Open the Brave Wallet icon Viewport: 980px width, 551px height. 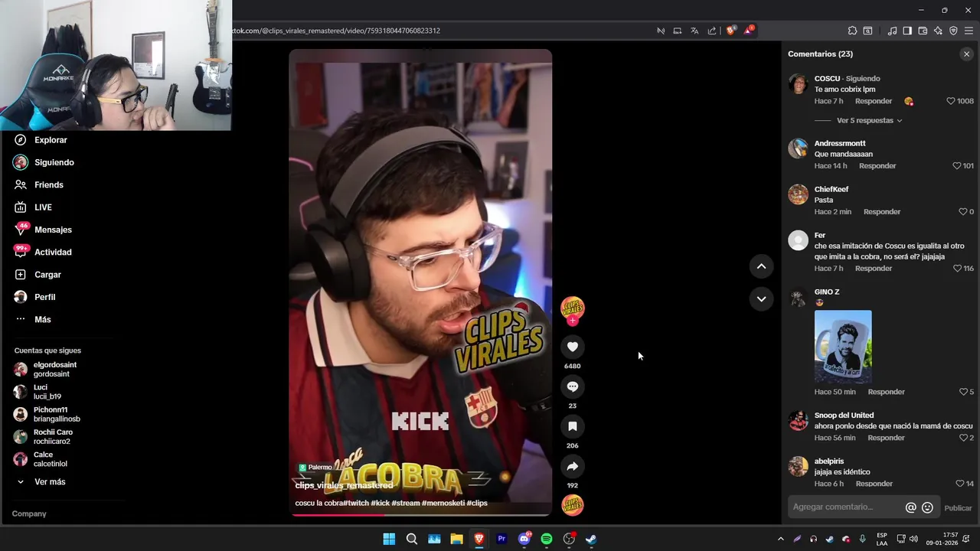tap(923, 31)
